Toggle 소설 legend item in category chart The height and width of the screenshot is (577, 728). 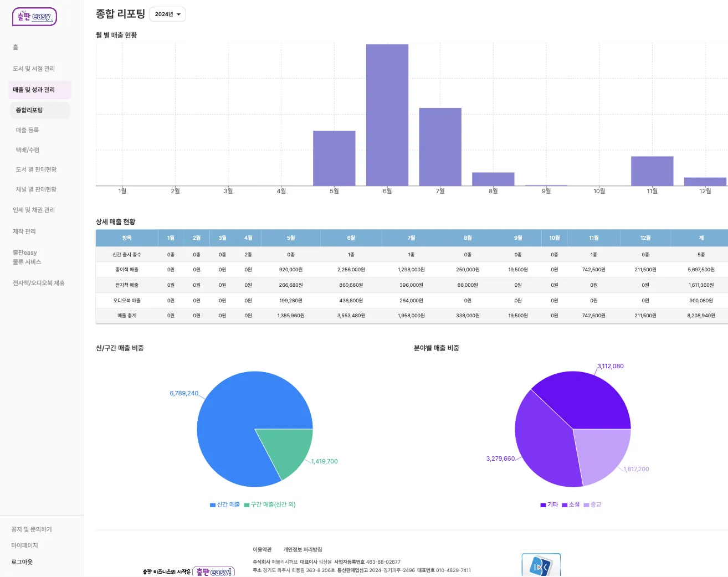(571, 504)
